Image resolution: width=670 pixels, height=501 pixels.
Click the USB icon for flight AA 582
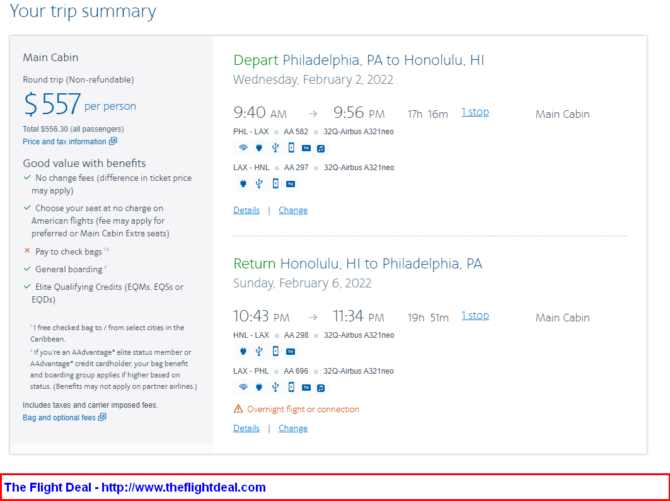pyautogui.click(x=275, y=148)
